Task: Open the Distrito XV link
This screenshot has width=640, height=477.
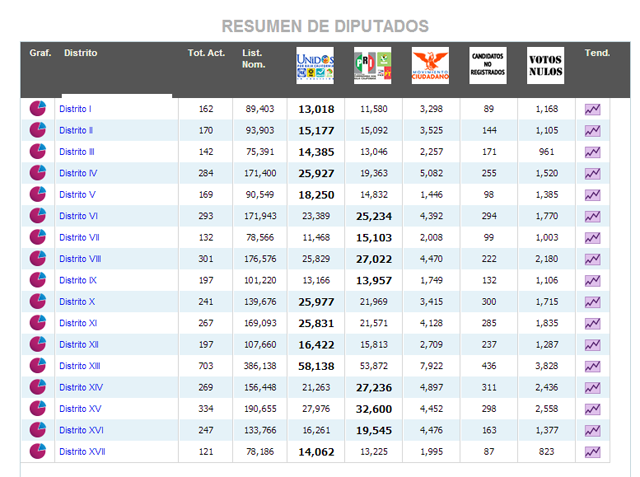Action: point(80,409)
